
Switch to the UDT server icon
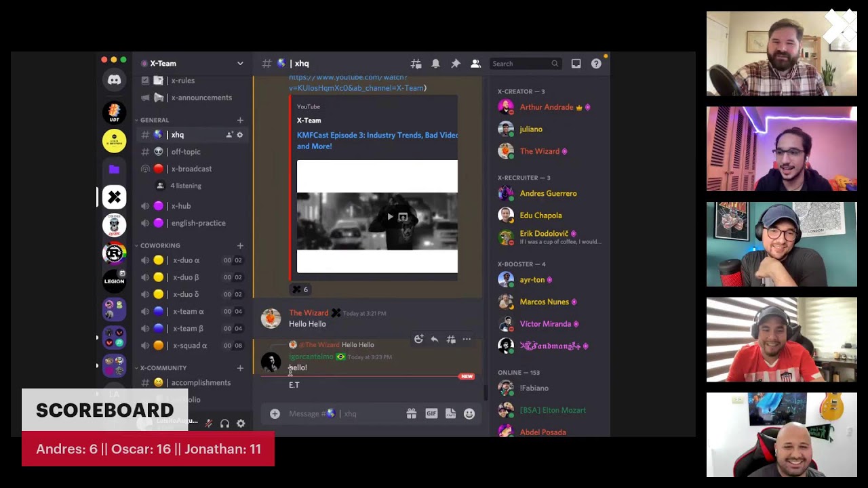point(114,112)
